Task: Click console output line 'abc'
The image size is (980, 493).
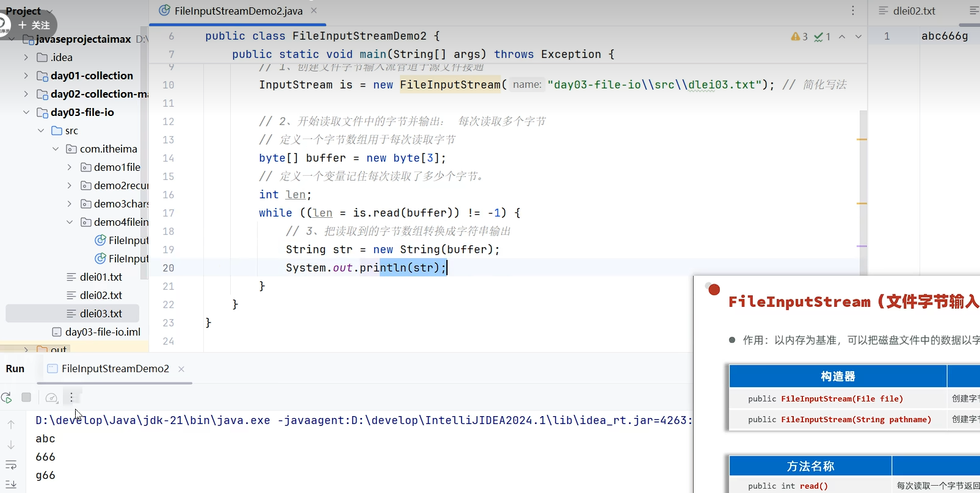Action: coord(46,439)
